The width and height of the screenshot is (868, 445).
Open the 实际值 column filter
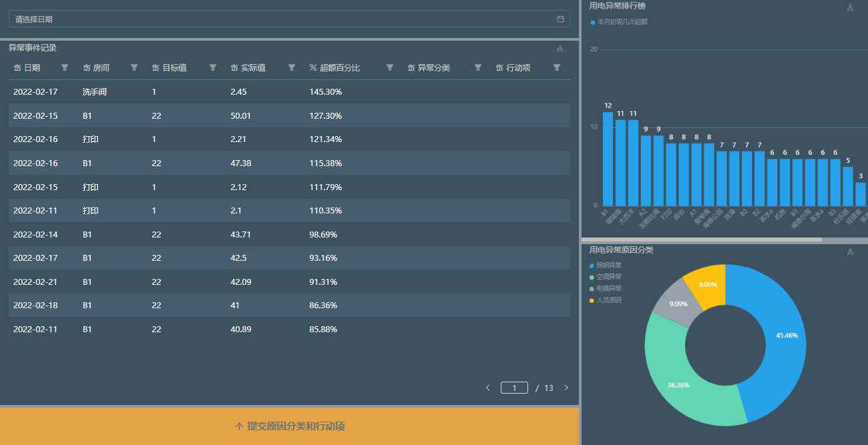292,67
